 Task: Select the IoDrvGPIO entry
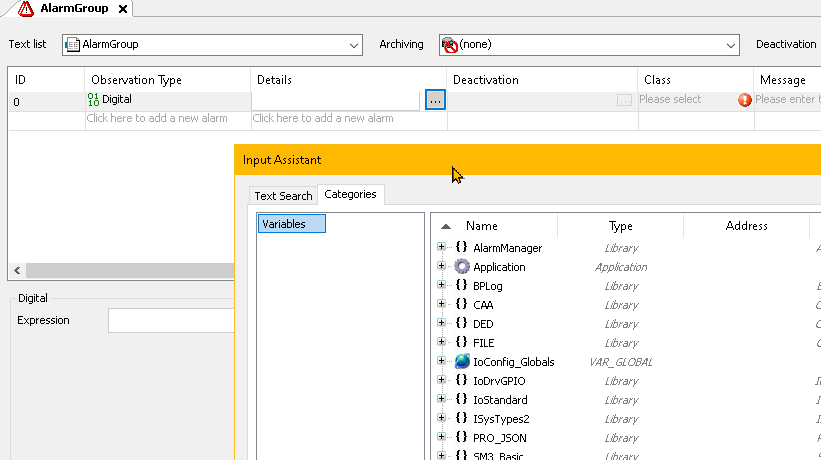click(499, 381)
